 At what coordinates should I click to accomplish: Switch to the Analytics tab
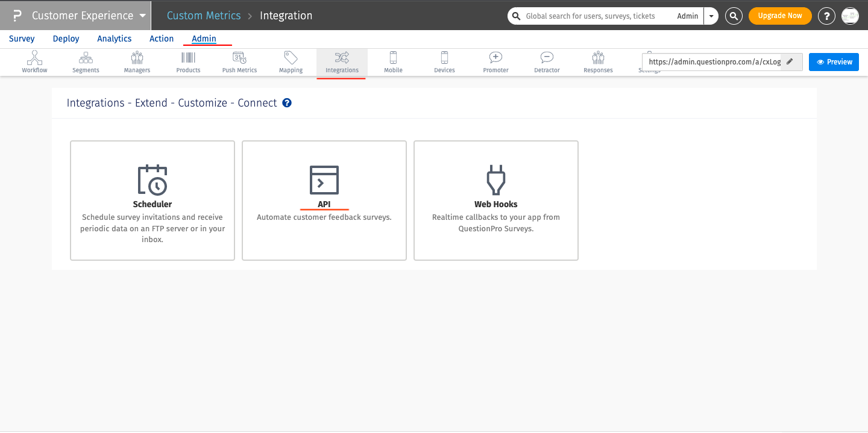114,39
